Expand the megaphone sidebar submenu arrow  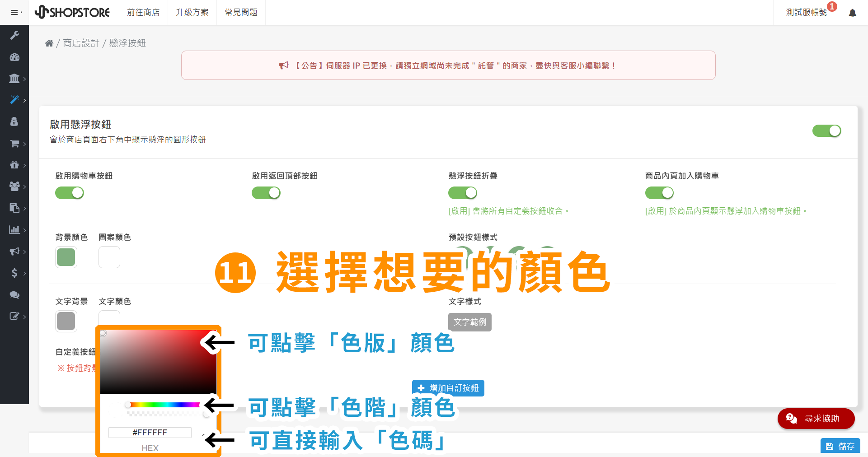(24, 252)
